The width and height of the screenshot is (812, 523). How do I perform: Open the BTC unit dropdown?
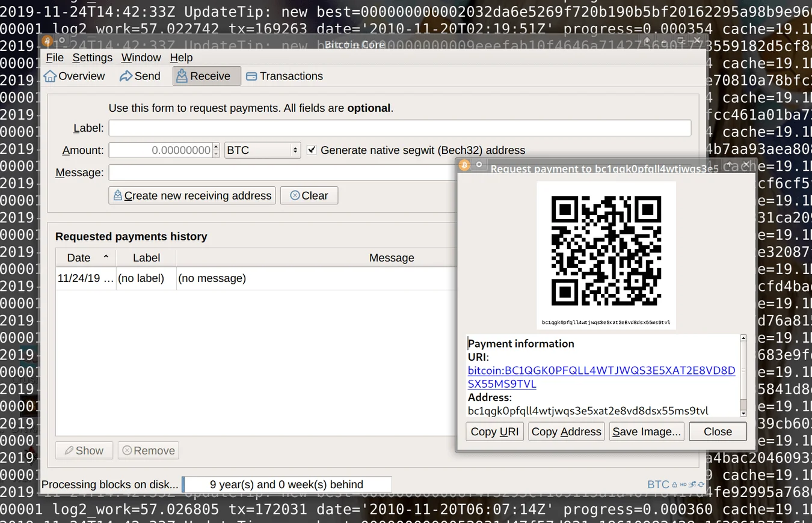(x=262, y=150)
